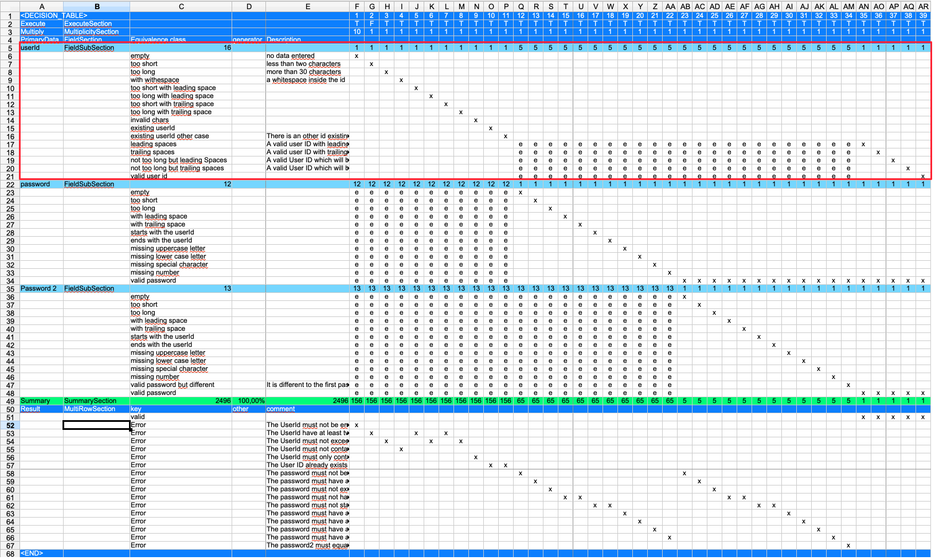Click row 22 header
Screen dimensions: 935x560
coord(10,185)
